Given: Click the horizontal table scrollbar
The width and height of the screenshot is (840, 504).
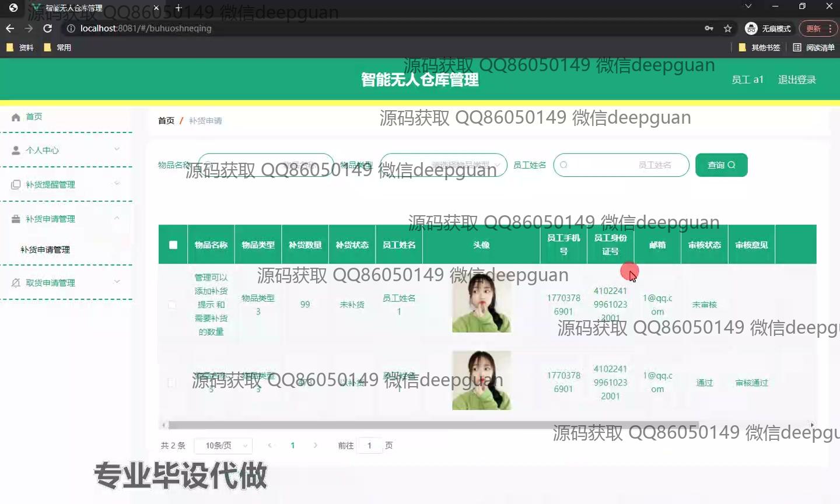Looking at the screenshot, I should pos(433,425).
